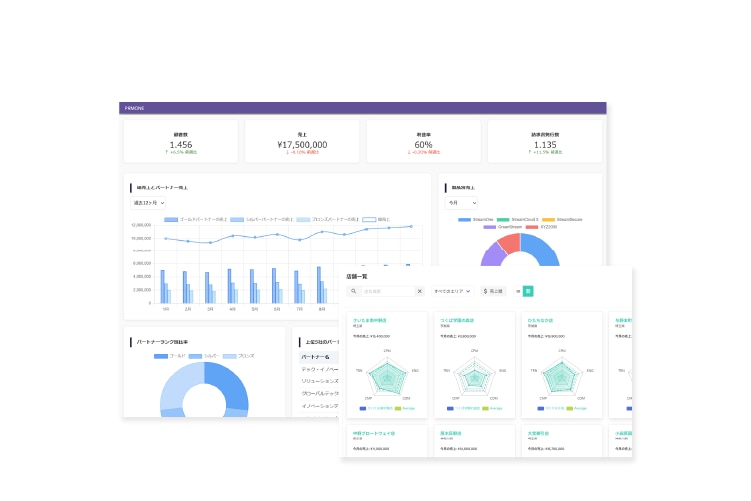Click the 顧客数 1,456 summary card
Screen dimensions: 751x501
(x=180, y=142)
